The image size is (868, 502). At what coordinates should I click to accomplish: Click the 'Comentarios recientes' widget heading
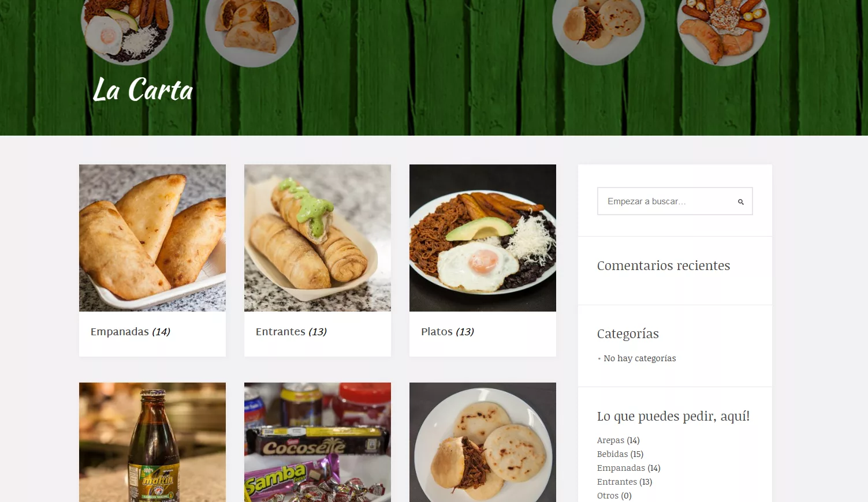(x=664, y=265)
